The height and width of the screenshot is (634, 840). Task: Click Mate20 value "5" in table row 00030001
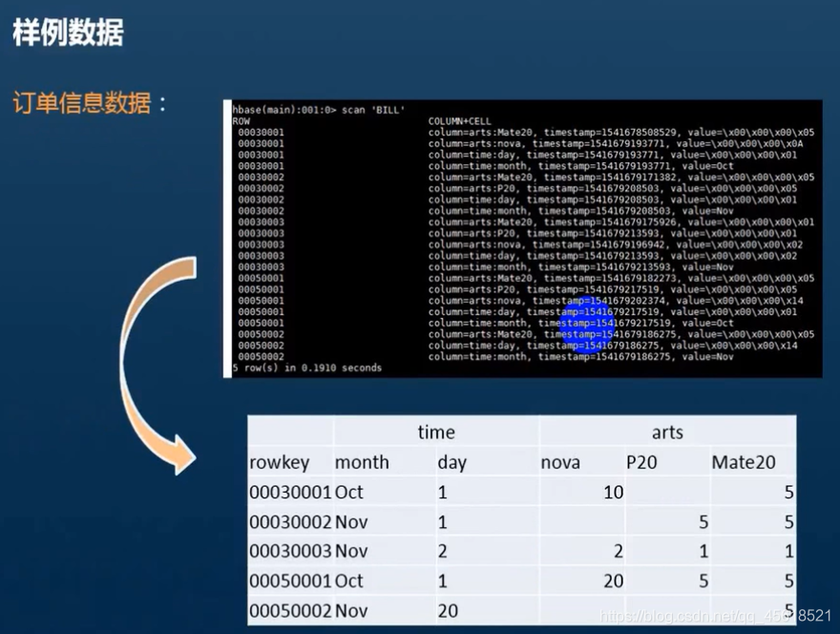coord(788,492)
